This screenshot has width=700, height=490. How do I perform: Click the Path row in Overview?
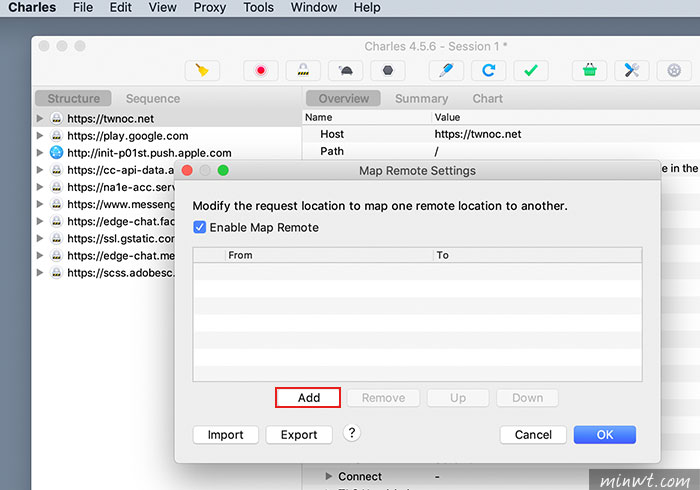pyautogui.click(x=501, y=151)
